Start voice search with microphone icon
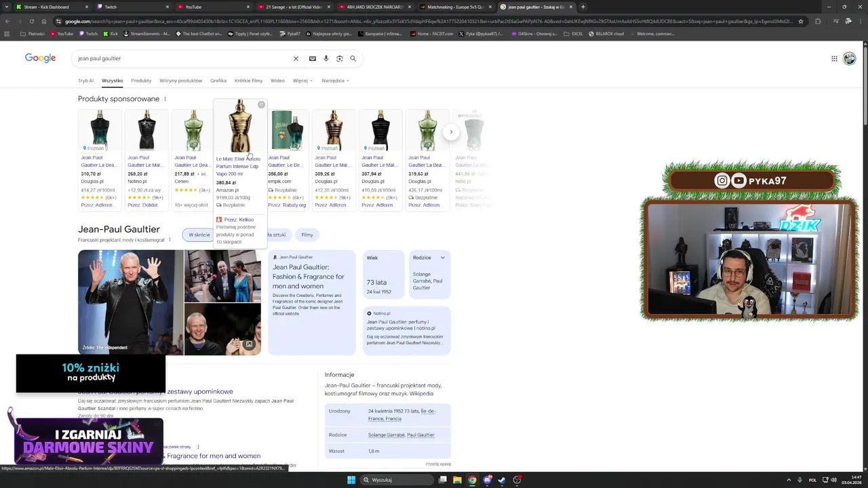Viewport: 868px width, 488px height. point(326,58)
